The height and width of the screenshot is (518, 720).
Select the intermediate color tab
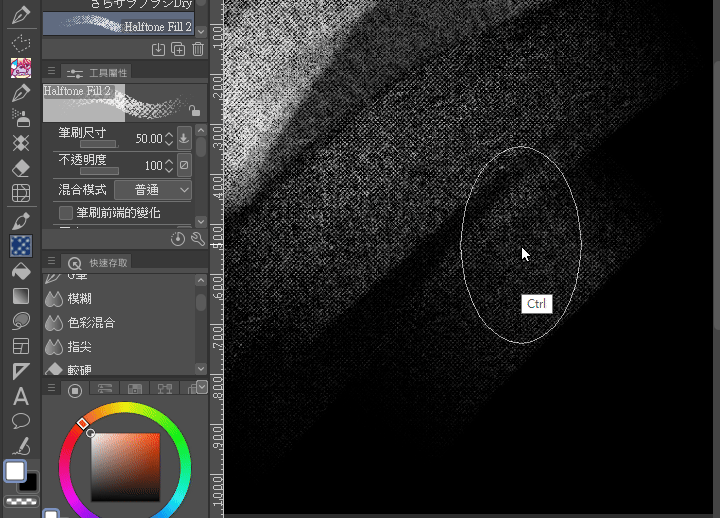pyautogui.click(x=165, y=389)
